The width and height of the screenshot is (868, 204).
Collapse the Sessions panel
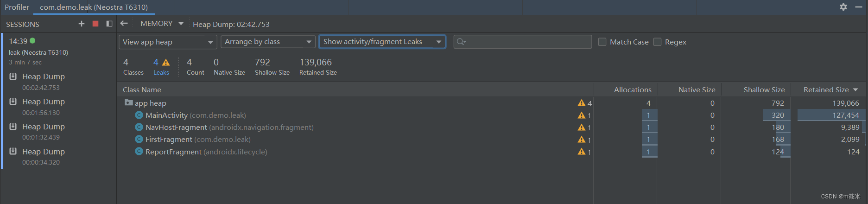(109, 24)
